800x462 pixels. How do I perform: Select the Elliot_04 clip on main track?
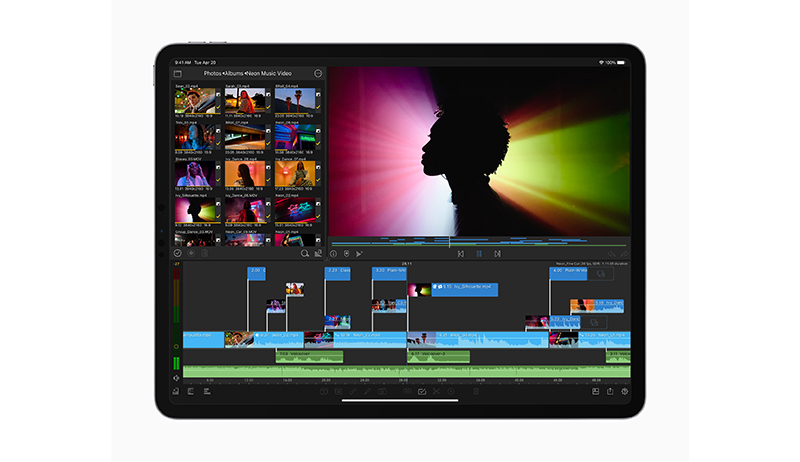[x=478, y=340]
